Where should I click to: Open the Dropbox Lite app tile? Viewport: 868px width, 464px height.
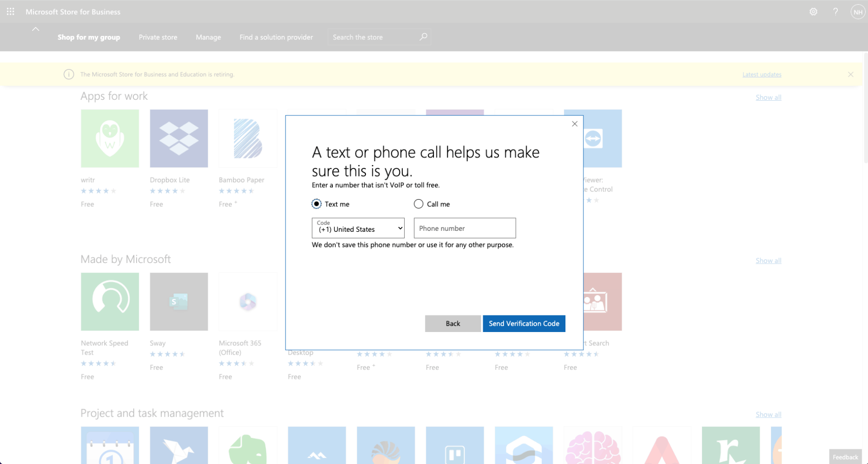click(x=179, y=139)
